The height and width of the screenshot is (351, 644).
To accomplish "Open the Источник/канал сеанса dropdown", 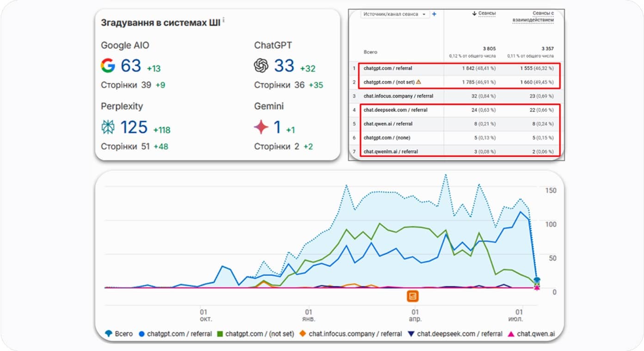I will click(x=395, y=14).
